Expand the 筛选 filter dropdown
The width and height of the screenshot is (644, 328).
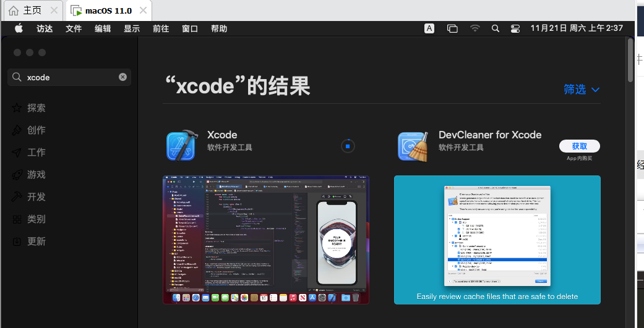582,90
